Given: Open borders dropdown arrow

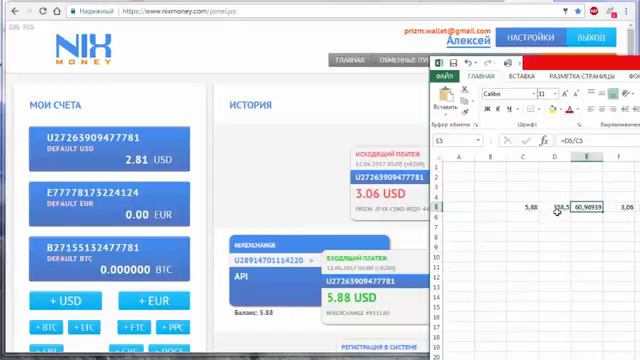Looking at the screenshot, I should click(x=539, y=109).
